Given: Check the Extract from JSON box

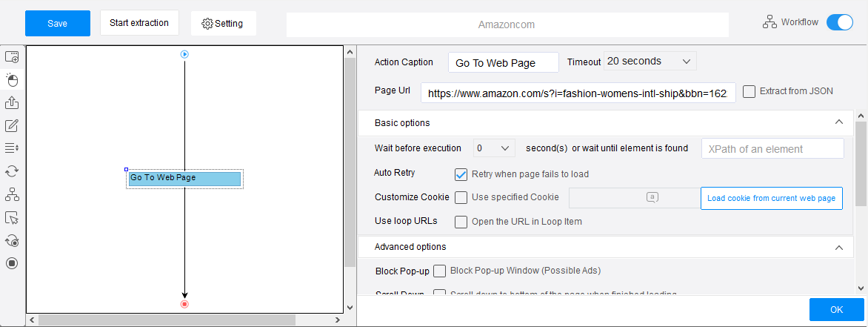Looking at the screenshot, I should click(x=749, y=91).
